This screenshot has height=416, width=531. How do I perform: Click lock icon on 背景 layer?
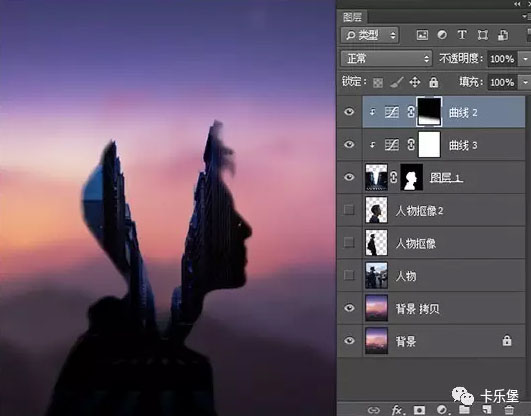(507, 340)
